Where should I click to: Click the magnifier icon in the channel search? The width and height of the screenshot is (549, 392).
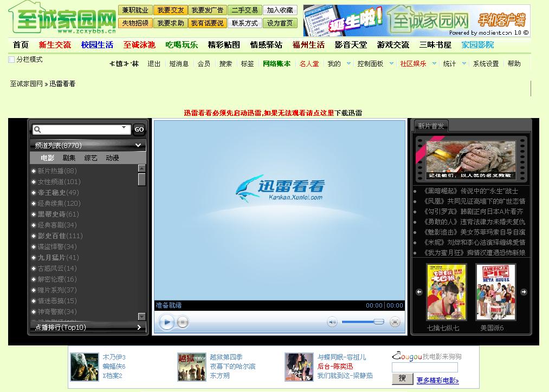(x=37, y=129)
